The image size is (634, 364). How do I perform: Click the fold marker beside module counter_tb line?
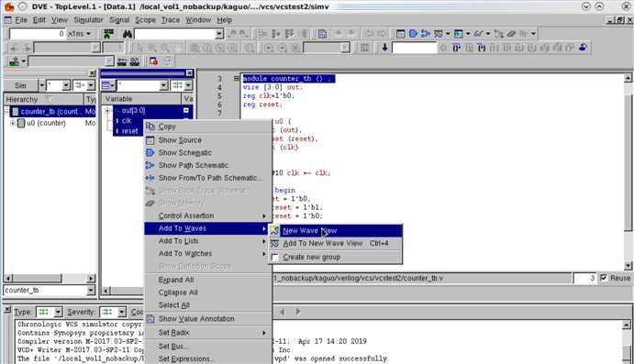click(x=237, y=78)
